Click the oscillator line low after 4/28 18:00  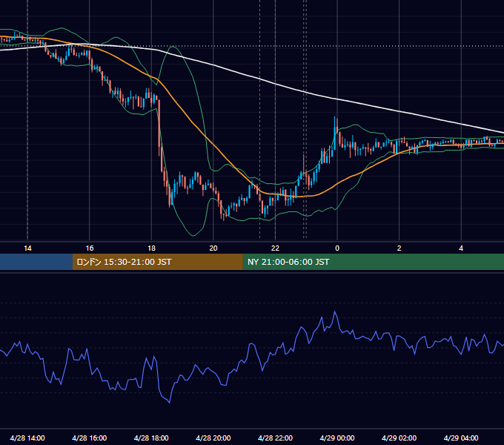170,402
